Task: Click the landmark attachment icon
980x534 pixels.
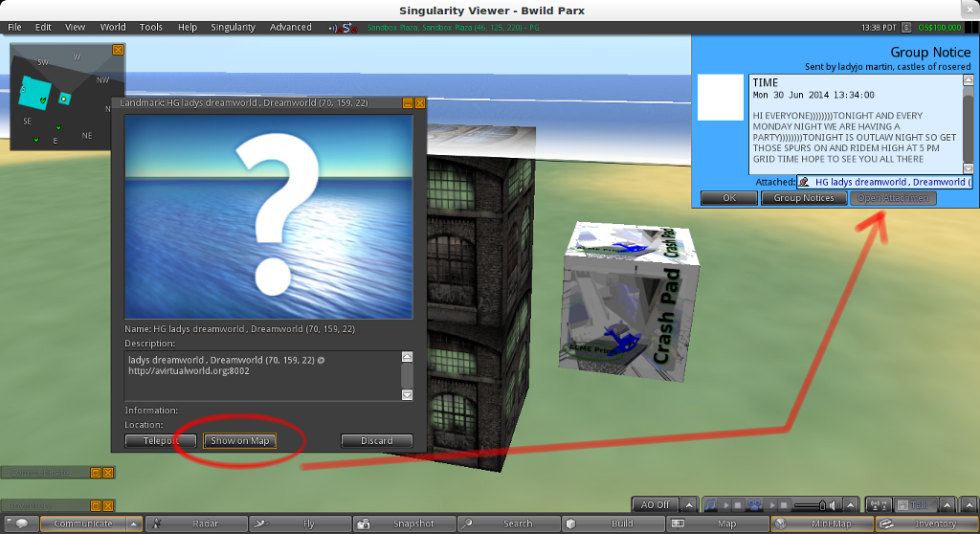Action: pos(804,182)
